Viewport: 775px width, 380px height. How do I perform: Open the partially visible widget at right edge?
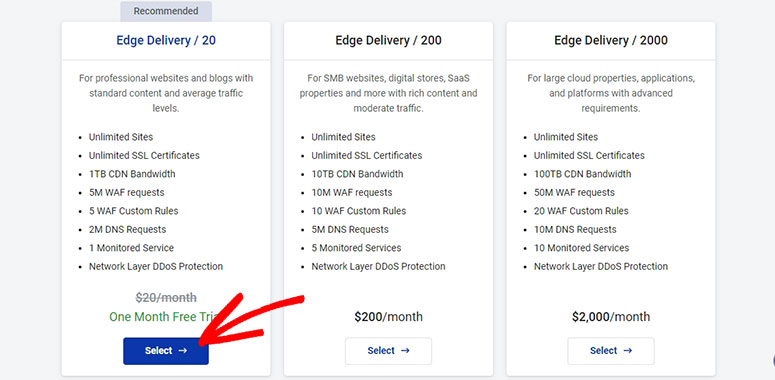pyautogui.click(x=773, y=360)
